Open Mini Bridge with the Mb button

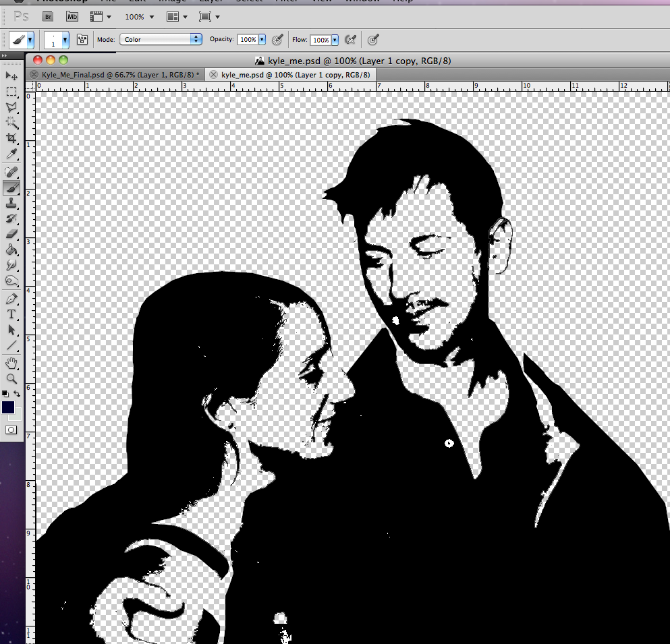point(72,16)
